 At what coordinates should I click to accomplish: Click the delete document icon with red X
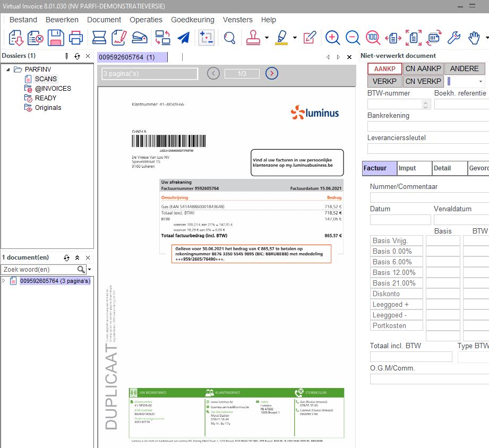point(35,38)
